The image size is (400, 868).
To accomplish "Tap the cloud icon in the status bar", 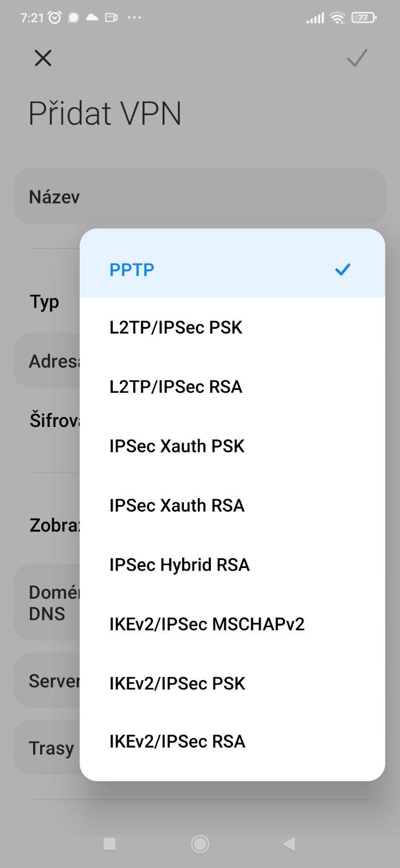I will pyautogui.click(x=92, y=17).
